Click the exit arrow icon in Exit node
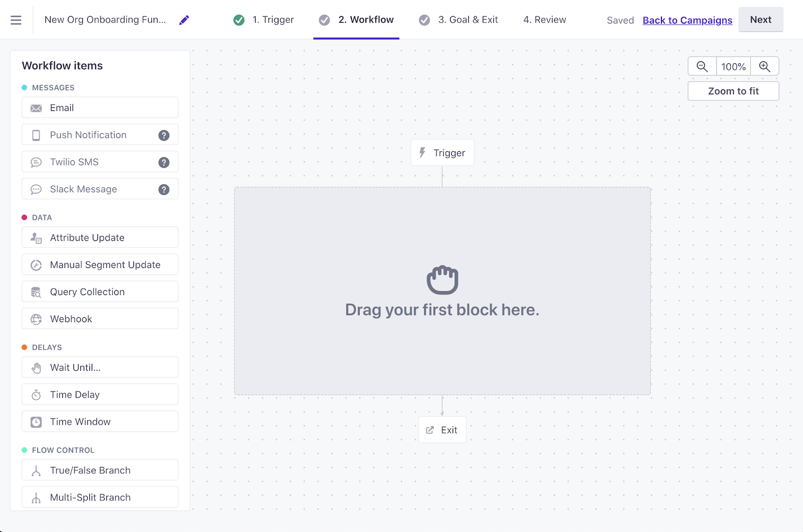Screen dimensions: 803x532 point(430,430)
